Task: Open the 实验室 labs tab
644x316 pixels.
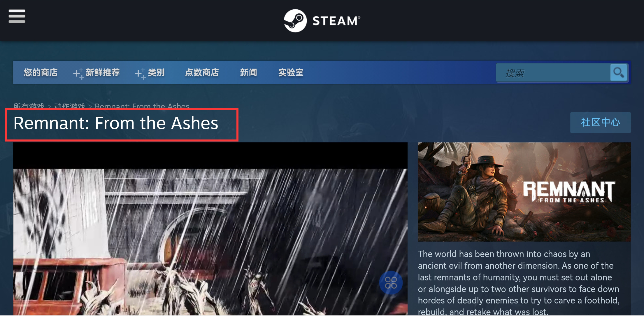Action: coord(291,72)
